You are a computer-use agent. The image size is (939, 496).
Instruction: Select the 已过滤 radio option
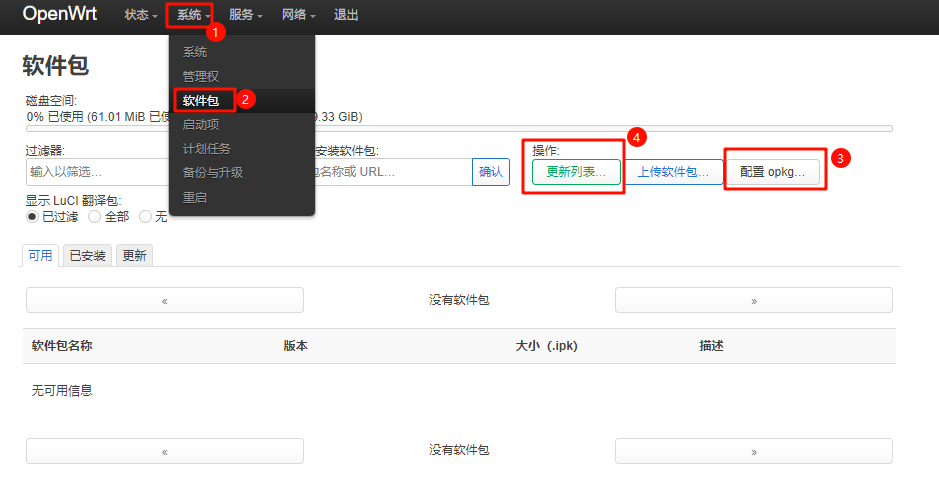(x=32, y=216)
